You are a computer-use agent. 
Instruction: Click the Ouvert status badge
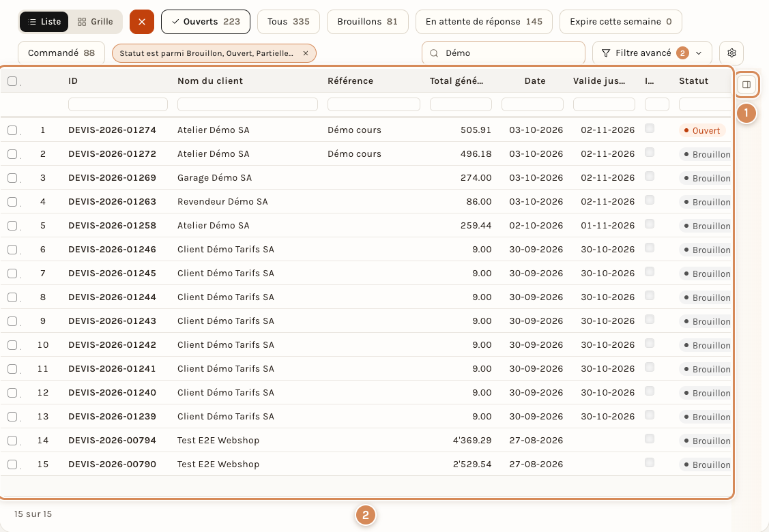tap(702, 130)
